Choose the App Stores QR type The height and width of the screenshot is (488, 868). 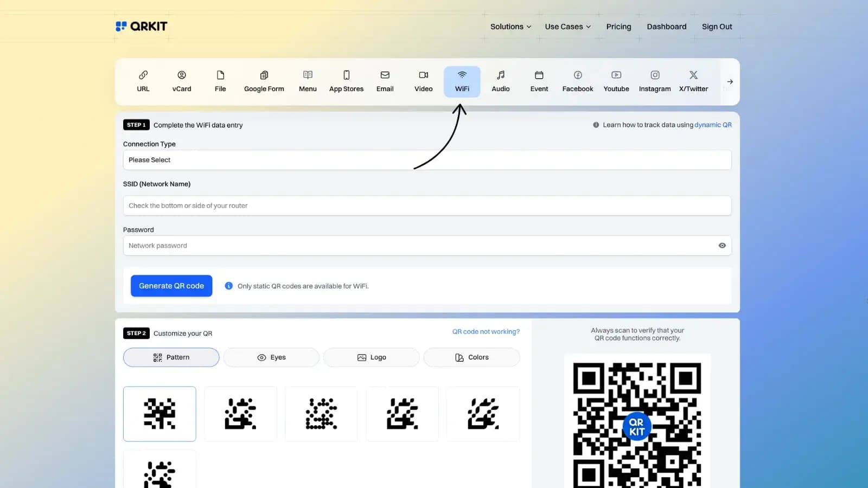pyautogui.click(x=346, y=81)
